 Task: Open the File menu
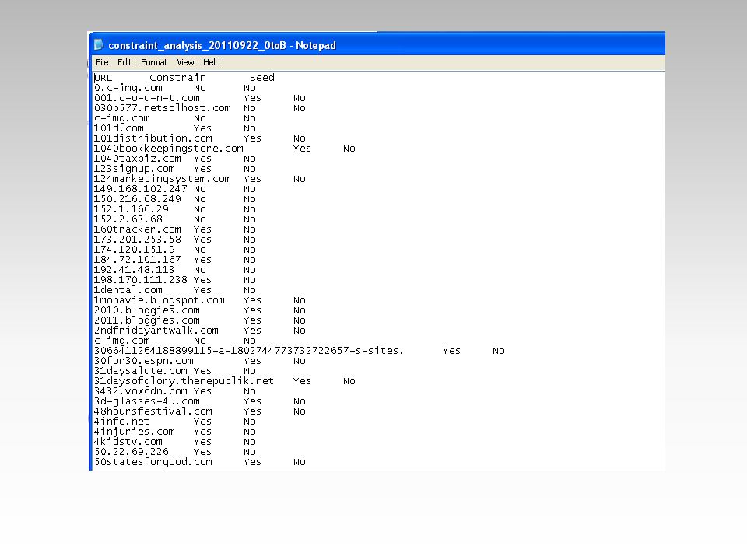(102, 62)
